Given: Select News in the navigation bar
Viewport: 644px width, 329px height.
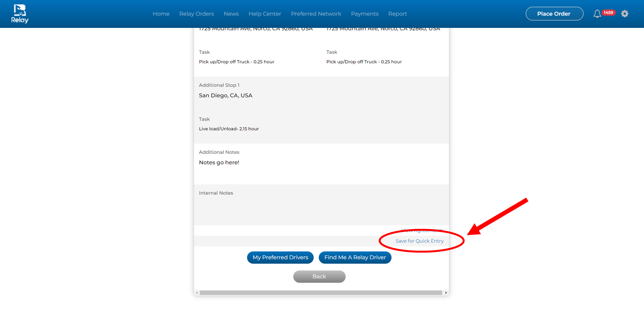Looking at the screenshot, I should 231,14.
